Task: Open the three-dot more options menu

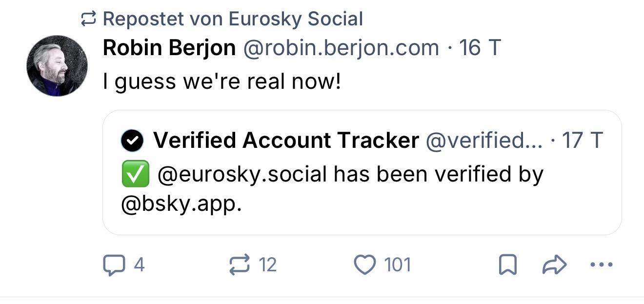Action: click(601, 265)
